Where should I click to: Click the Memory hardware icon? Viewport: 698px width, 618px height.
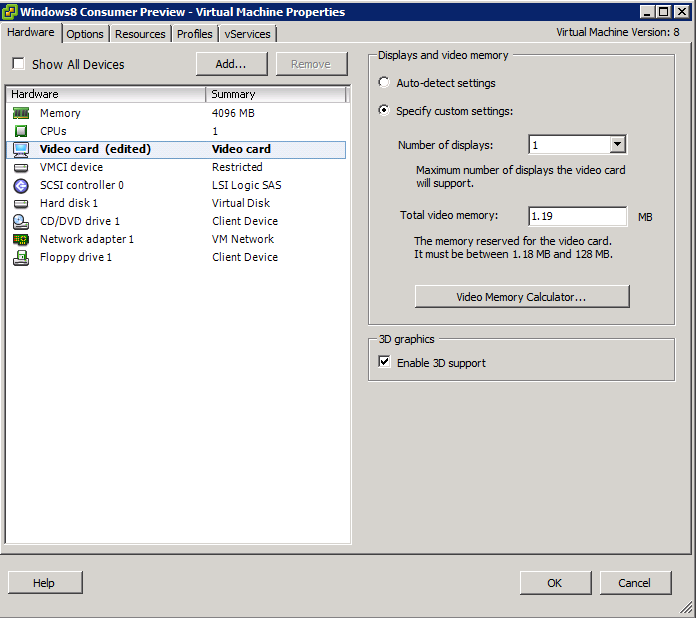21,113
